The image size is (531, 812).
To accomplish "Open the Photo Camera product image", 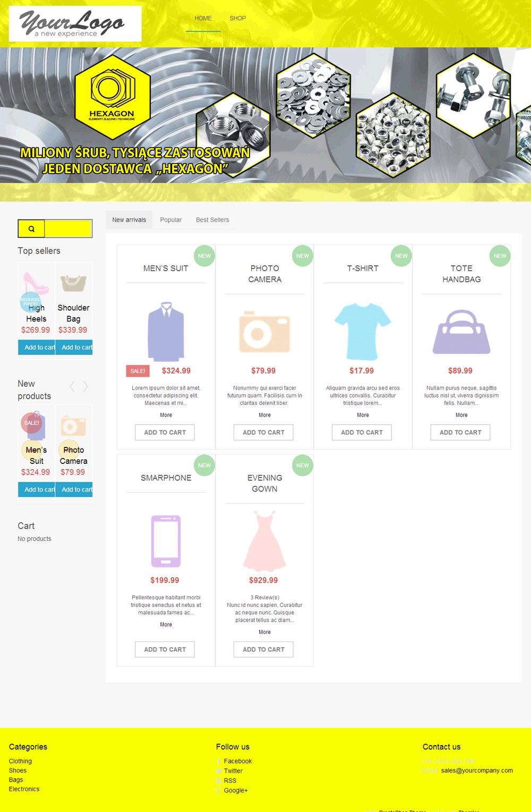I will click(264, 333).
